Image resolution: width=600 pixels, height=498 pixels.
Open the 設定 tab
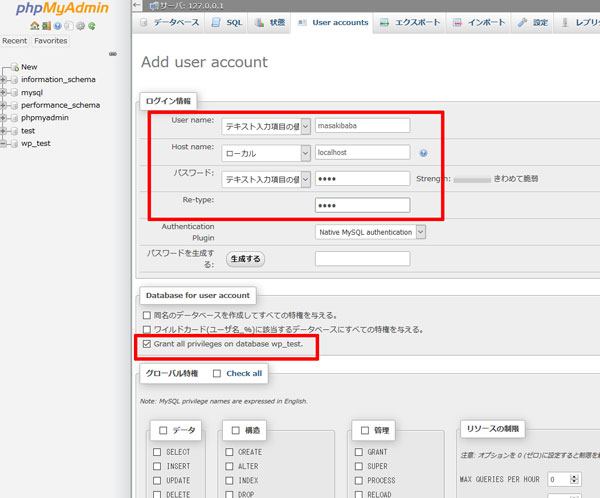(x=533, y=23)
